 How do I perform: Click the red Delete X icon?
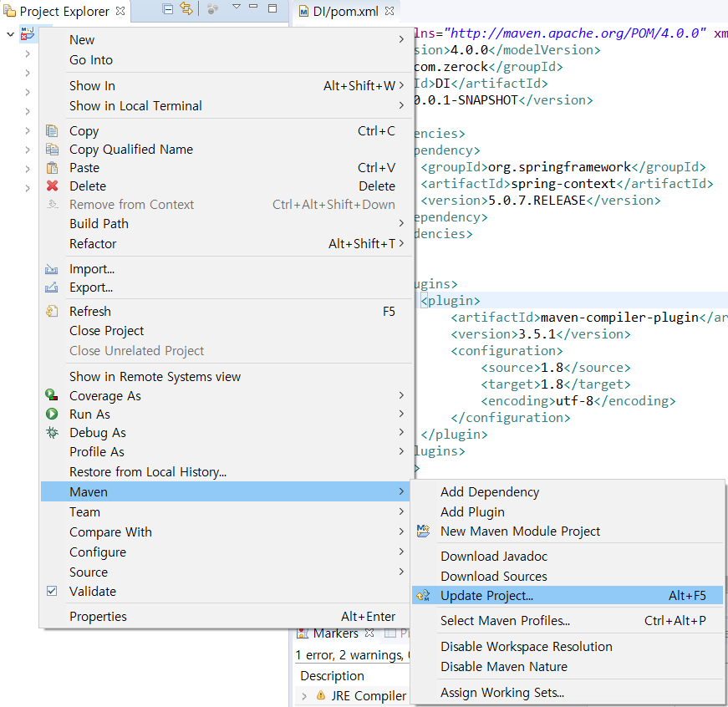52,186
